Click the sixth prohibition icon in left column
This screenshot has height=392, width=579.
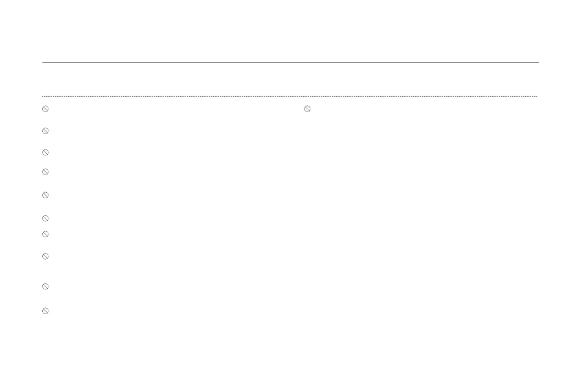tap(46, 219)
